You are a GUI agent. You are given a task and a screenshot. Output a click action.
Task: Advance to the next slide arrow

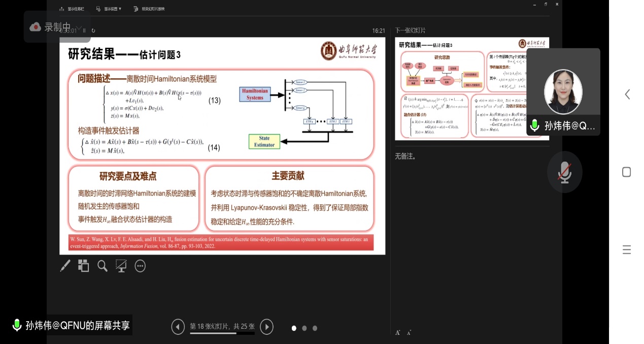click(x=266, y=327)
